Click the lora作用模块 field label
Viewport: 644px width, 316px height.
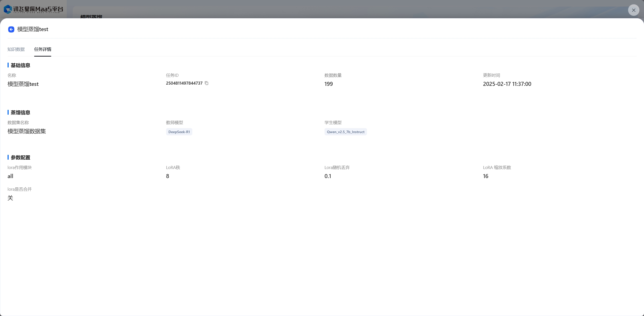click(x=19, y=167)
